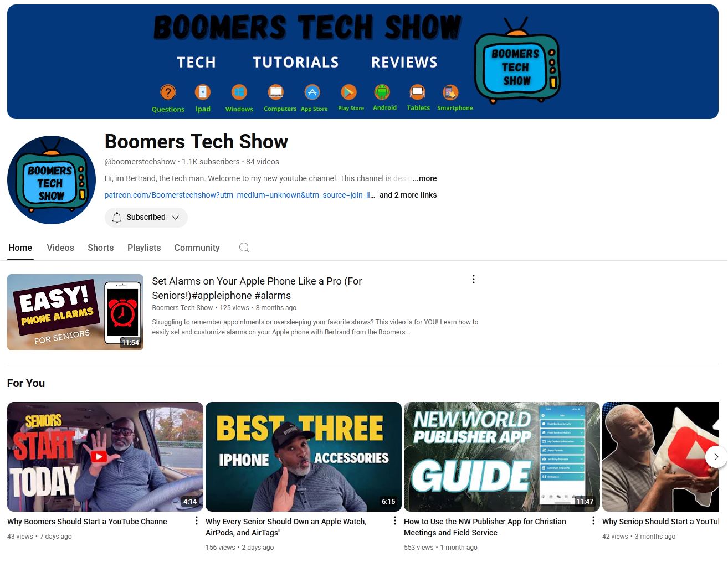The width and height of the screenshot is (728, 562).
Task: Open three-dot menu for Apple Watch video
Action: pos(394,520)
